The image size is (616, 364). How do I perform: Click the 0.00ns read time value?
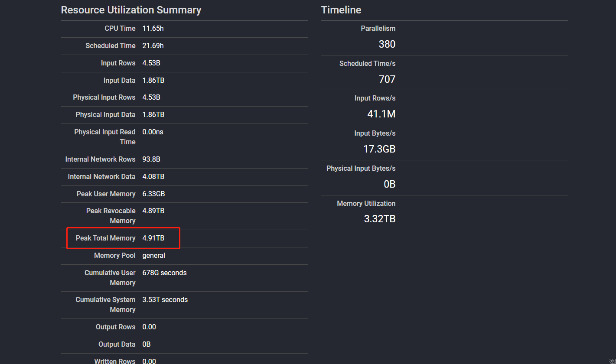pyautogui.click(x=153, y=132)
